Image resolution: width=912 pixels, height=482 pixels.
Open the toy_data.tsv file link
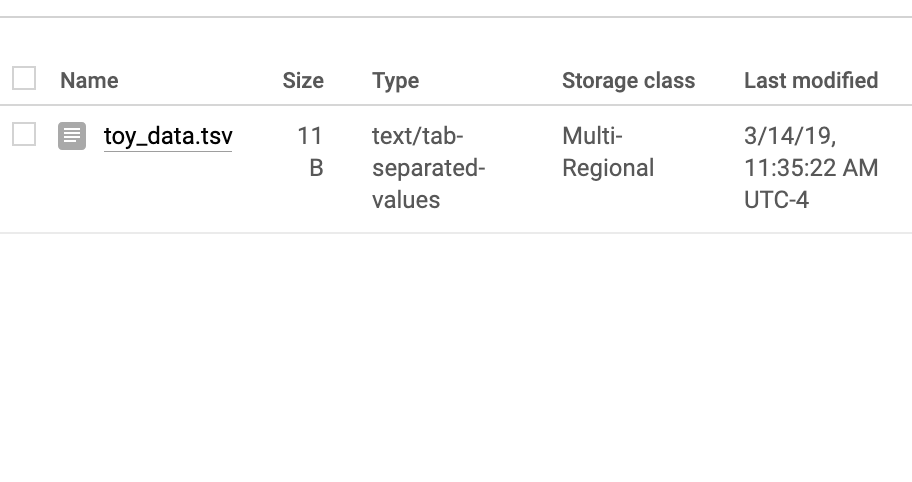[x=168, y=136]
